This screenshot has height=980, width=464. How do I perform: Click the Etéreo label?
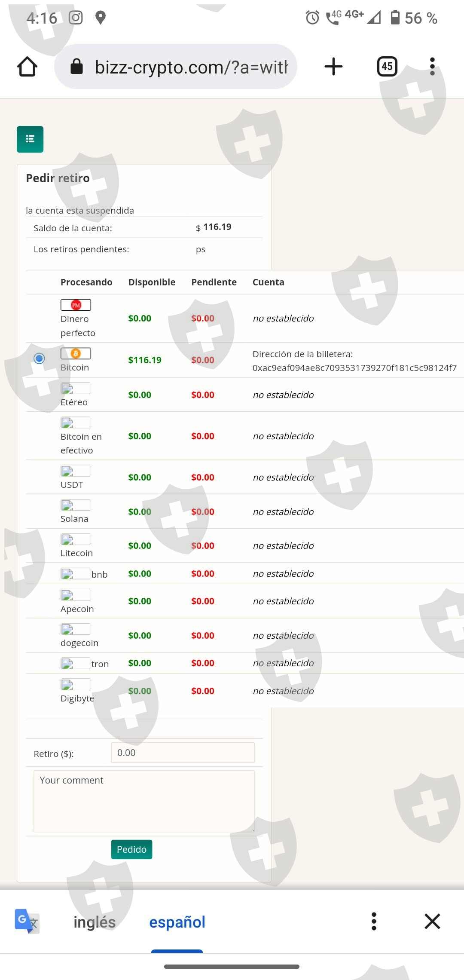[74, 402]
